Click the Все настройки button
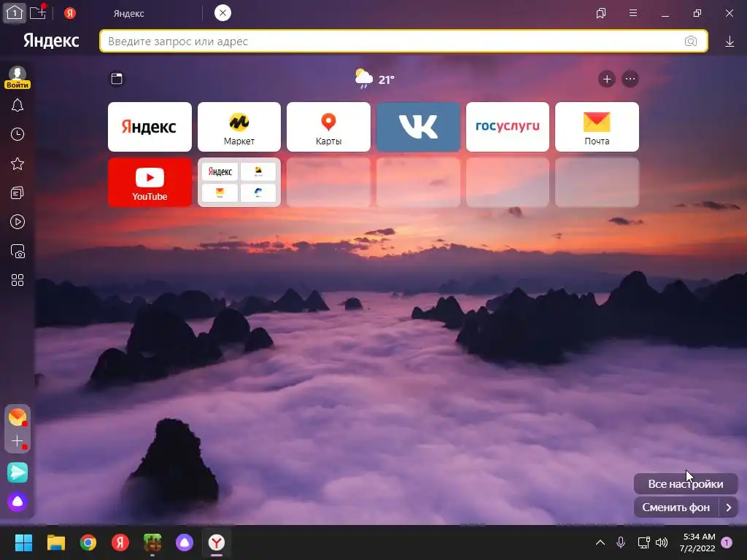This screenshot has width=747, height=560. [x=686, y=484]
